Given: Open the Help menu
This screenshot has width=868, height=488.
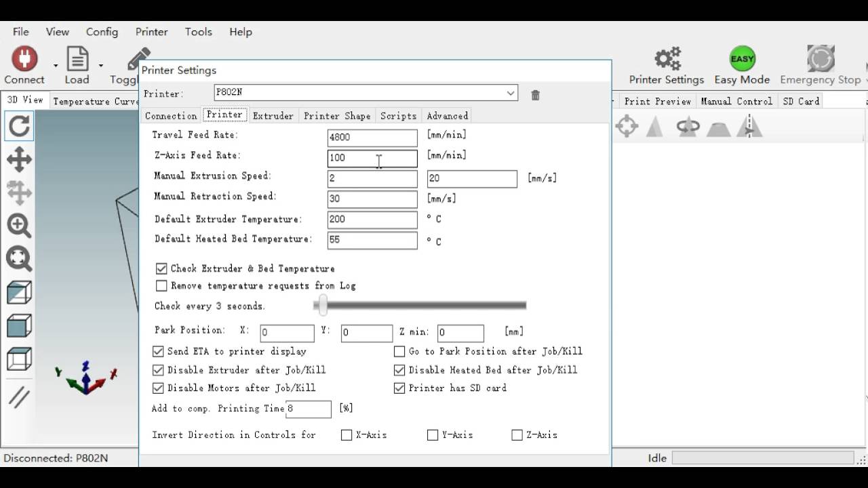Looking at the screenshot, I should click(x=240, y=32).
